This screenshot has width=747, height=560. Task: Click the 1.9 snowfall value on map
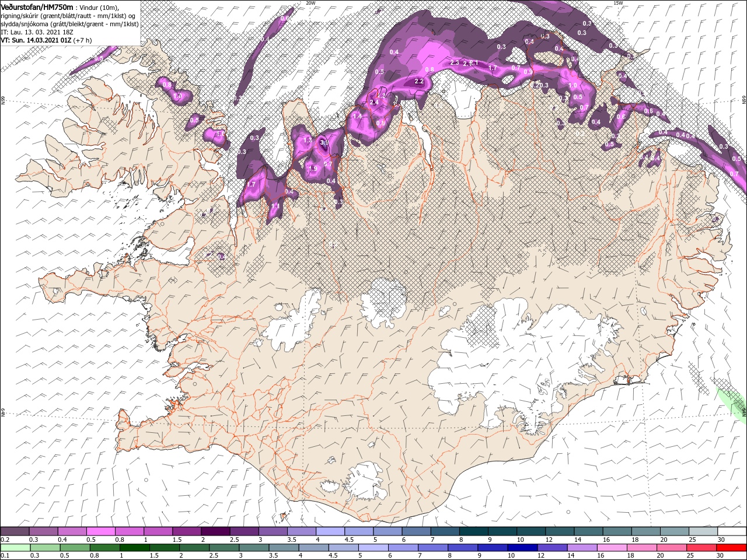coord(313,169)
